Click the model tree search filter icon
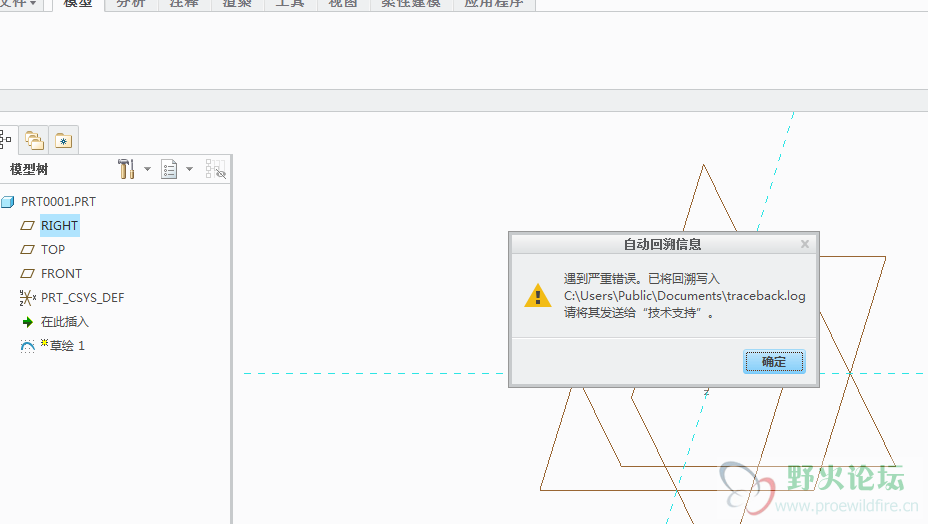This screenshot has width=928, height=524. tap(215, 169)
